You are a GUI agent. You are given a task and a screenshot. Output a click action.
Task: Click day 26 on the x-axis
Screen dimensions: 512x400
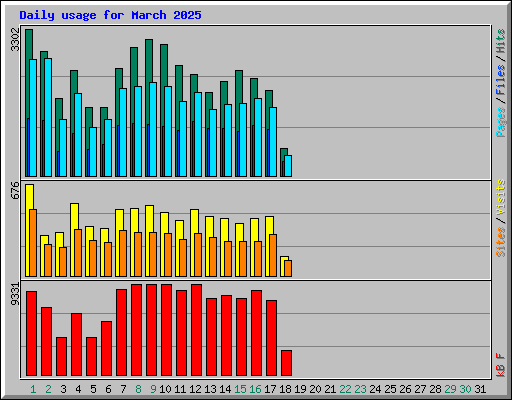[x=405, y=389]
